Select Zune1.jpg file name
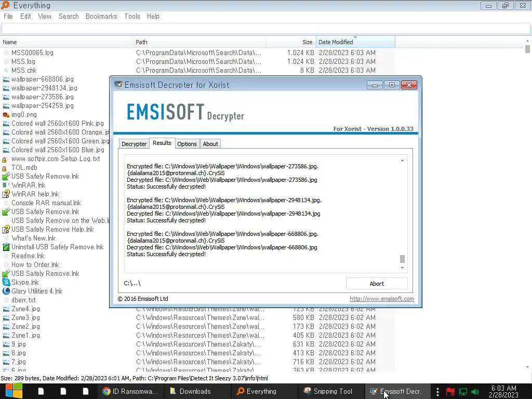This screenshot has height=399, width=532. pyautogui.click(x=26, y=335)
